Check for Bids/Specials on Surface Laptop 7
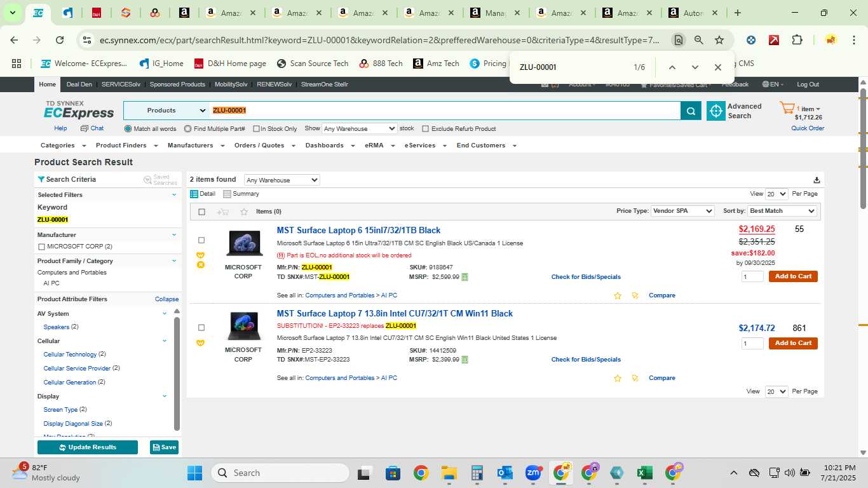 pos(586,360)
